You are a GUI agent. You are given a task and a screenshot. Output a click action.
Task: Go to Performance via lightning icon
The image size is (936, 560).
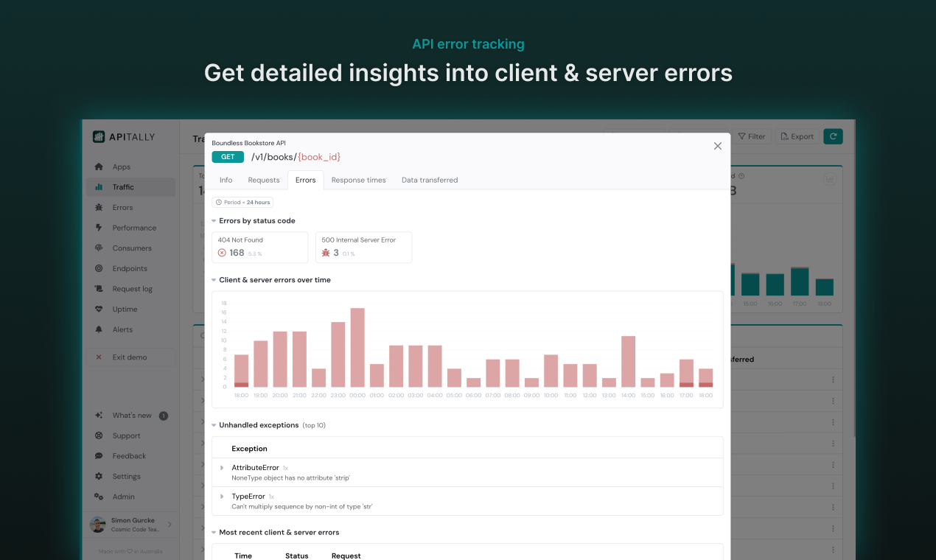tap(99, 228)
